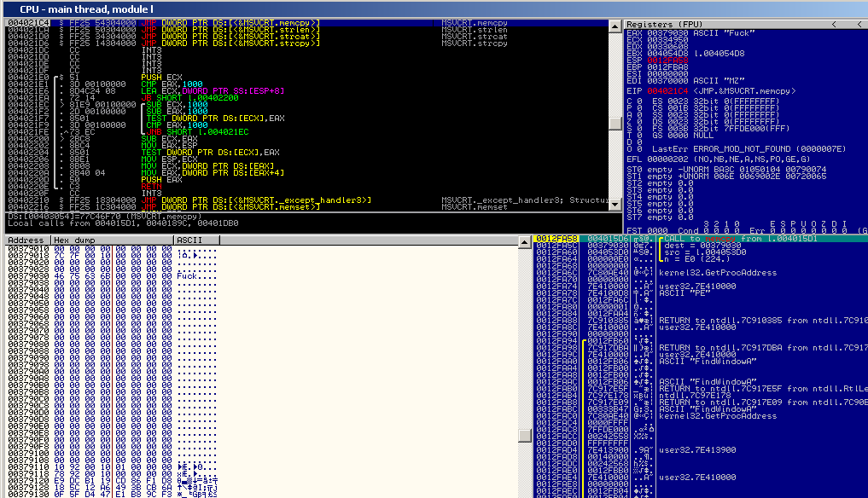The height and width of the screenshot is (498, 868).
Task: Click the Address column header in dump
Action: coord(26,240)
